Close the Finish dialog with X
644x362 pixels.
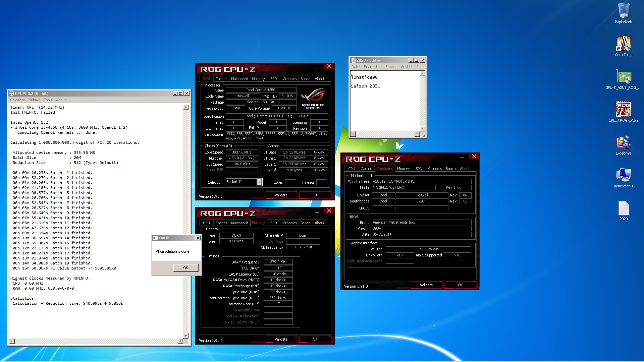pyautogui.click(x=198, y=238)
